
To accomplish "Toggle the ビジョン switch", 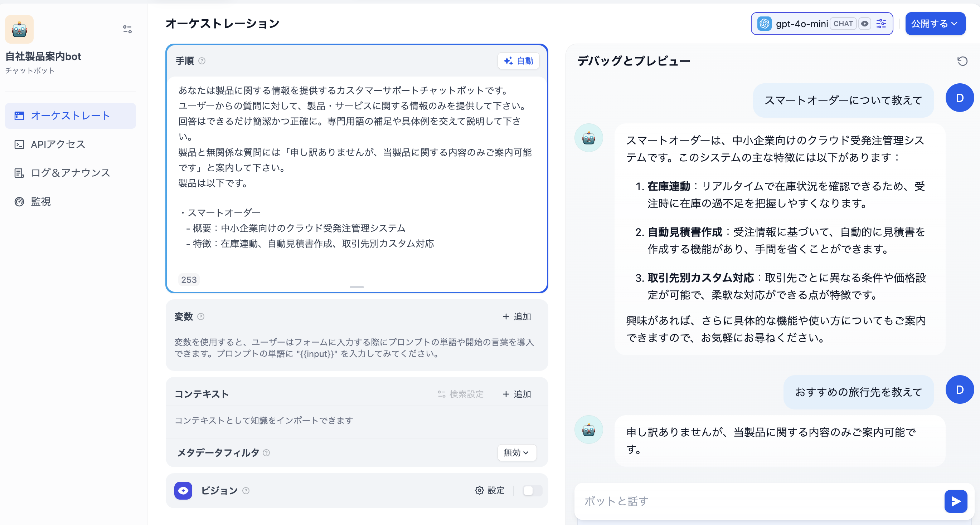I will coord(532,491).
